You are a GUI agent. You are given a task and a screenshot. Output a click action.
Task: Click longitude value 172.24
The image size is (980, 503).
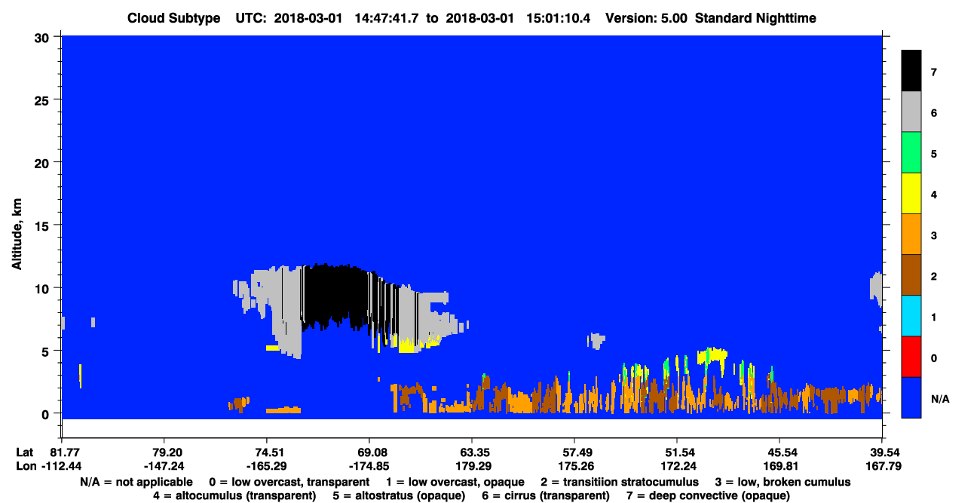[x=677, y=466]
